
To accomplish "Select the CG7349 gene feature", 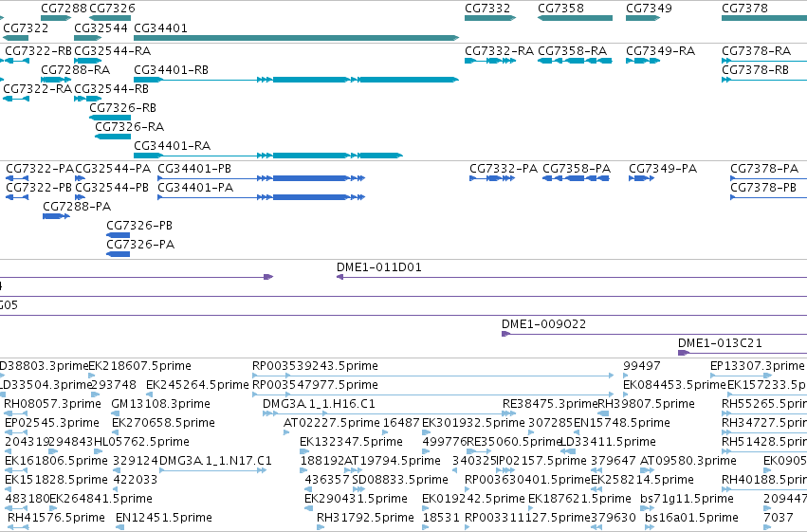I will click(x=643, y=18).
